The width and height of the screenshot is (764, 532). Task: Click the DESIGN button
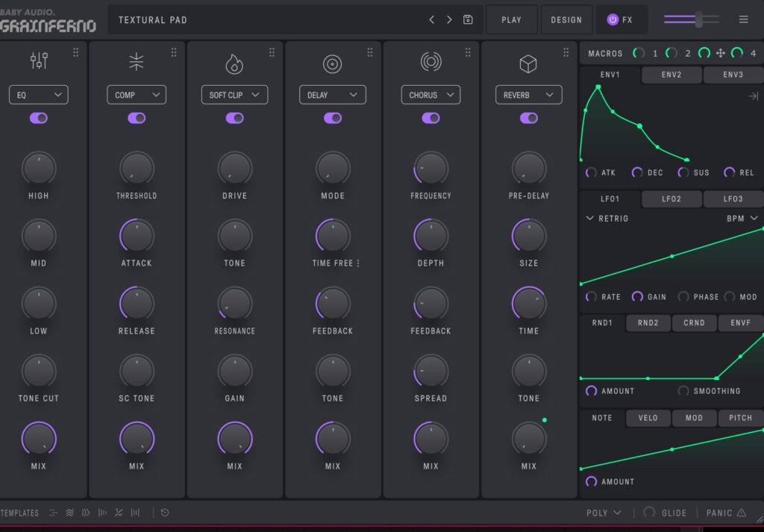click(566, 20)
